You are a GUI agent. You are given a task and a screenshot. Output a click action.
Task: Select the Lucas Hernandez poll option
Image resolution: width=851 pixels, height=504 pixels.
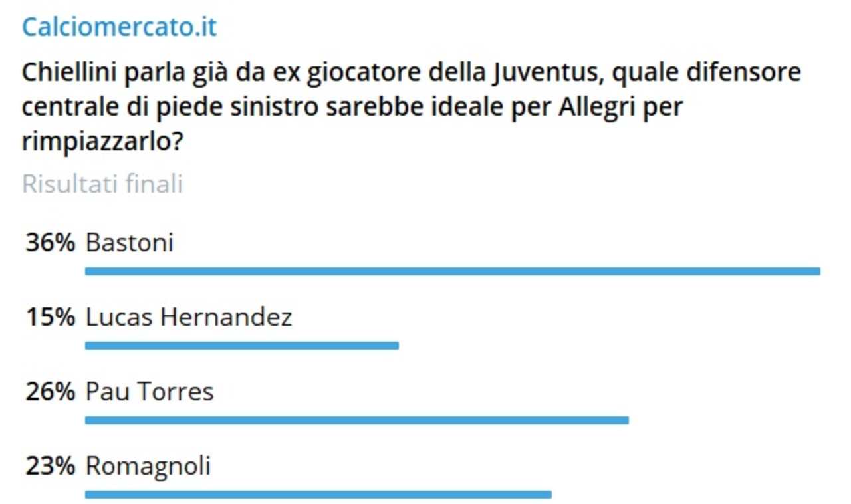189,317
